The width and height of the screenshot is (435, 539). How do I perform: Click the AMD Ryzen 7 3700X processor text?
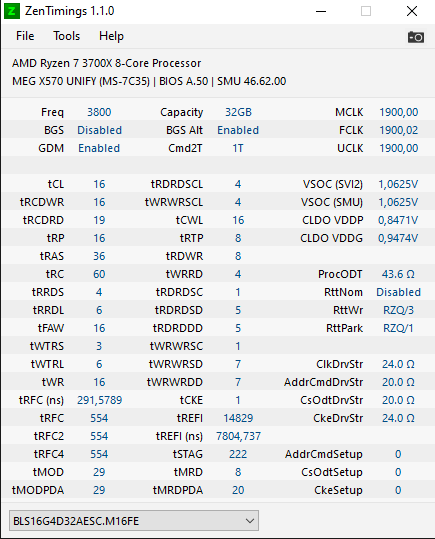pyautogui.click(x=107, y=63)
